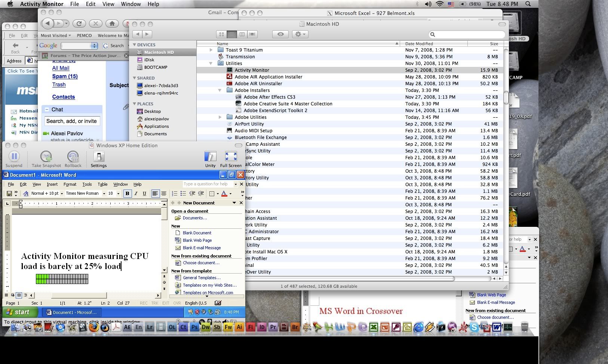Open the Times New Roman font dropdown
The height and width of the screenshot is (364, 608).
click(x=104, y=193)
